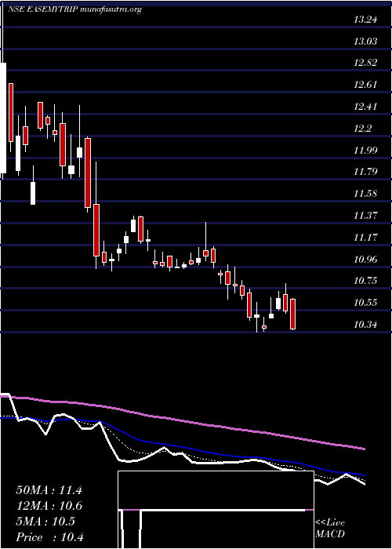The image size is (392, 549).
Task: Click the 11.17 price axis label
Action: coord(365,238)
